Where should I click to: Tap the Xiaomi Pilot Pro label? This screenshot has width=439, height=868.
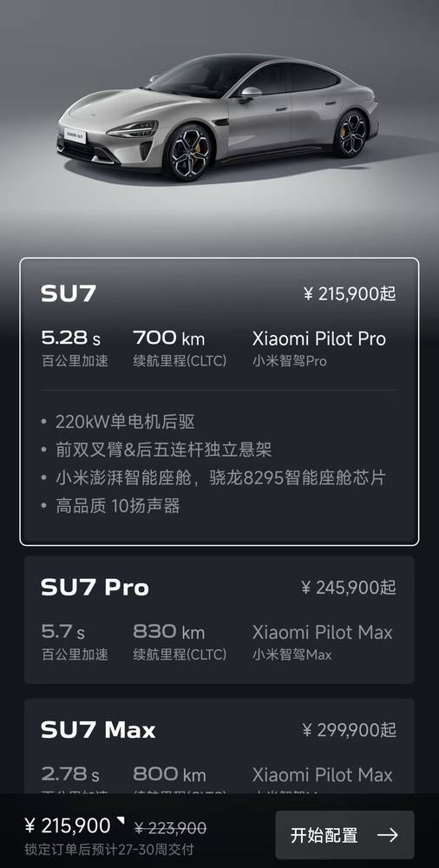pyautogui.click(x=319, y=339)
